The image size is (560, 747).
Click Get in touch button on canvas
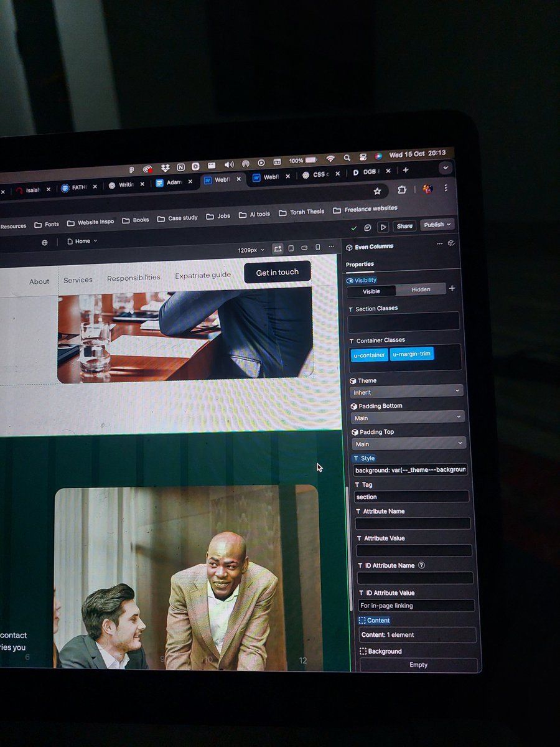[x=278, y=272]
